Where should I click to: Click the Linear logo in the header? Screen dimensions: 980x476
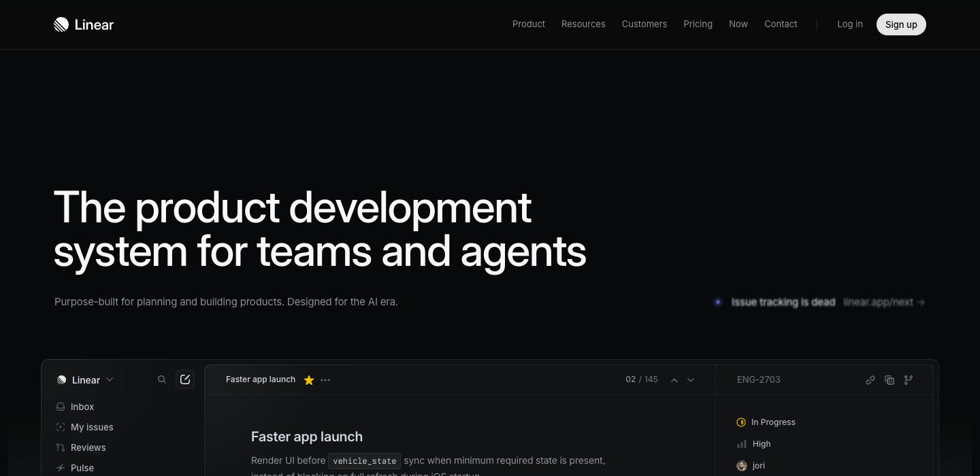(84, 24)
